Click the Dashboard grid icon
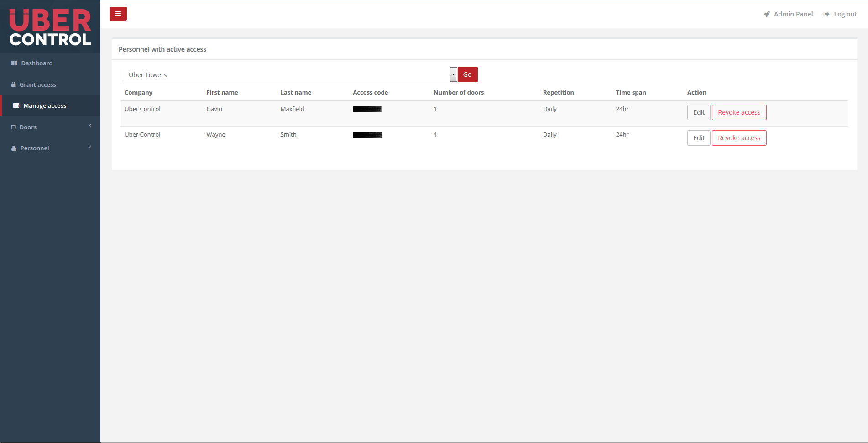The height and width of the screenshot is (443, 868). click(14, 63)
